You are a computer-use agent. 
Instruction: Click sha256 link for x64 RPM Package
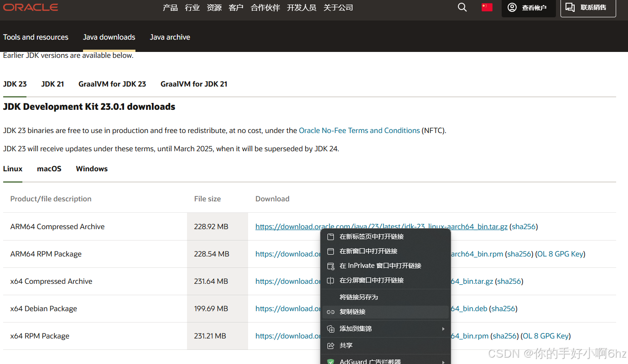(x=505, y=336)
